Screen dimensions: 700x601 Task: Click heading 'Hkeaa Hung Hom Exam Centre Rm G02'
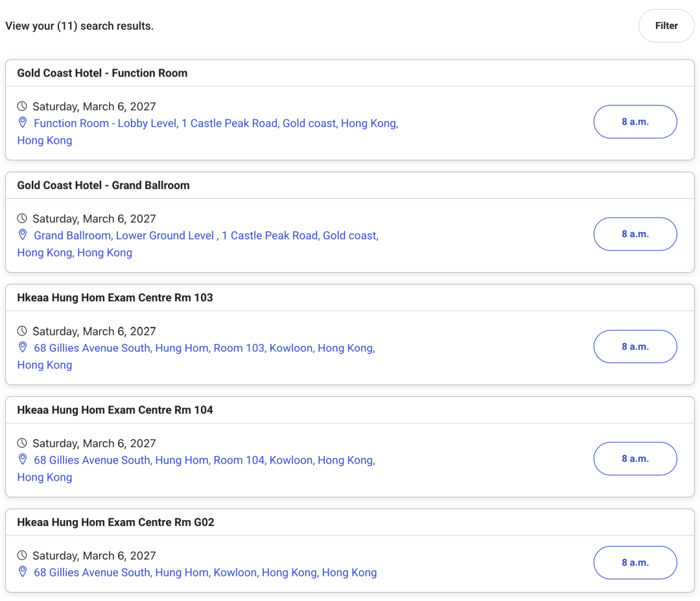point(115,523)
